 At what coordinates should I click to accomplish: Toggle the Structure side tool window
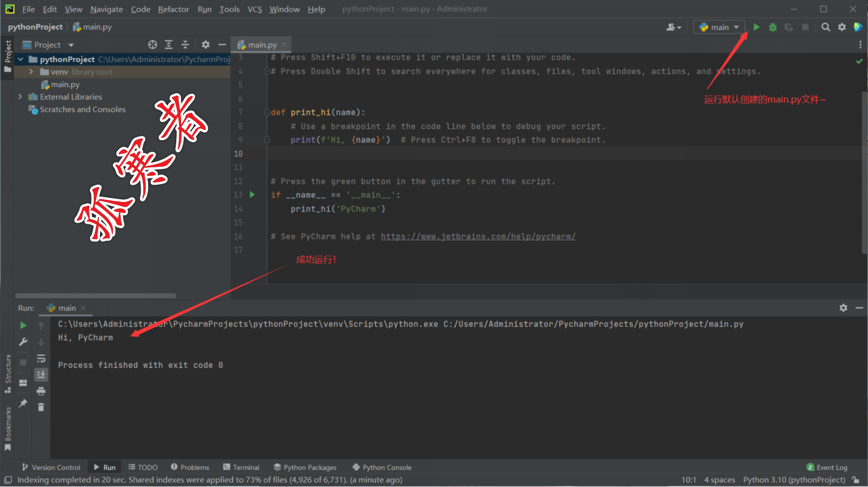[7, 374]
